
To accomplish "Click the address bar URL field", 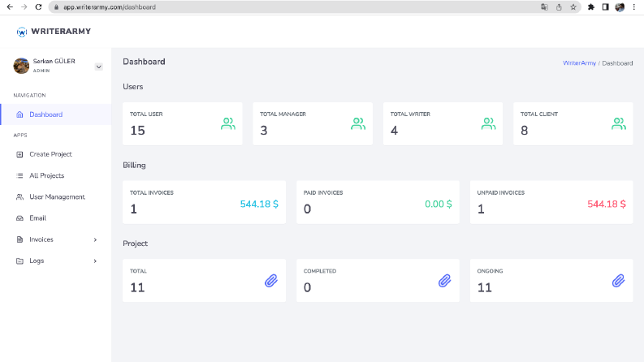I will click(296, 7).
